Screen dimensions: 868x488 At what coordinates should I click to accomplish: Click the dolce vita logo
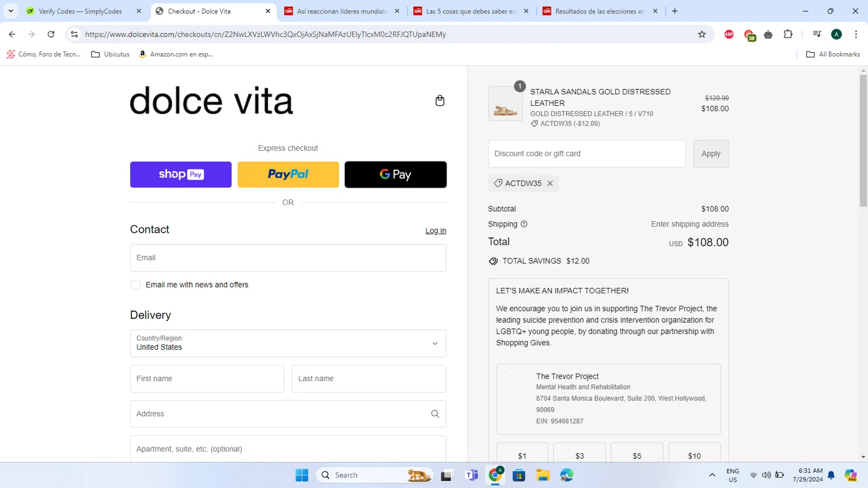[211, 101]
